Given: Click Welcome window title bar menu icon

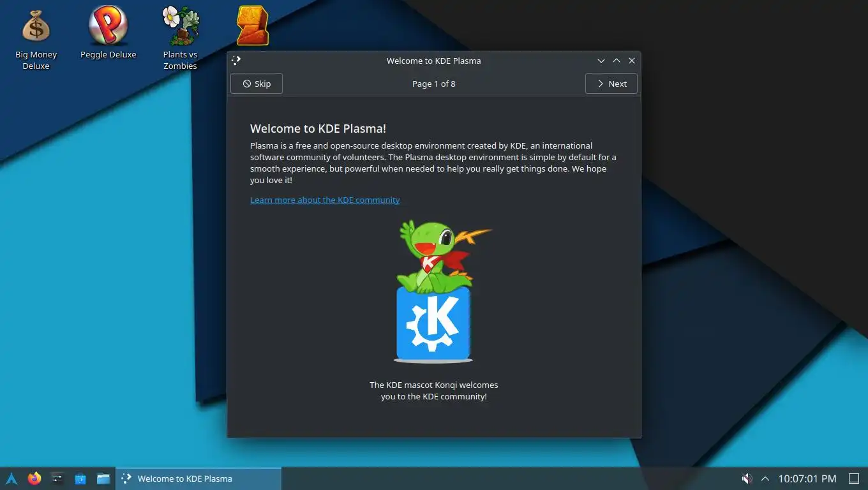Looking at the screenshot, I should click(236, 61).
